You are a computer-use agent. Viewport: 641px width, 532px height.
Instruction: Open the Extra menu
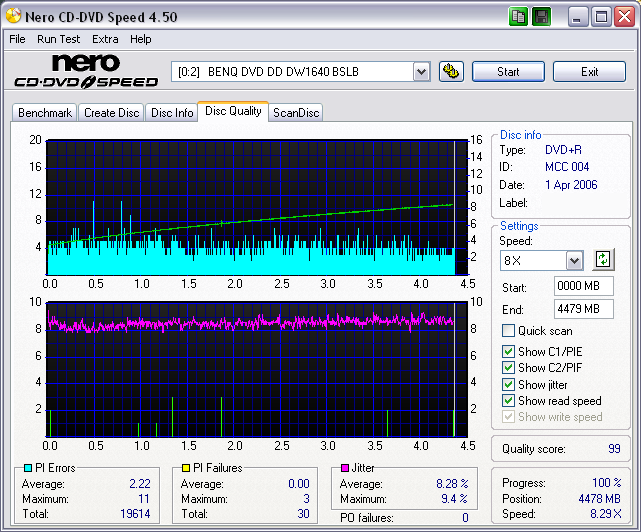[105, 39]
